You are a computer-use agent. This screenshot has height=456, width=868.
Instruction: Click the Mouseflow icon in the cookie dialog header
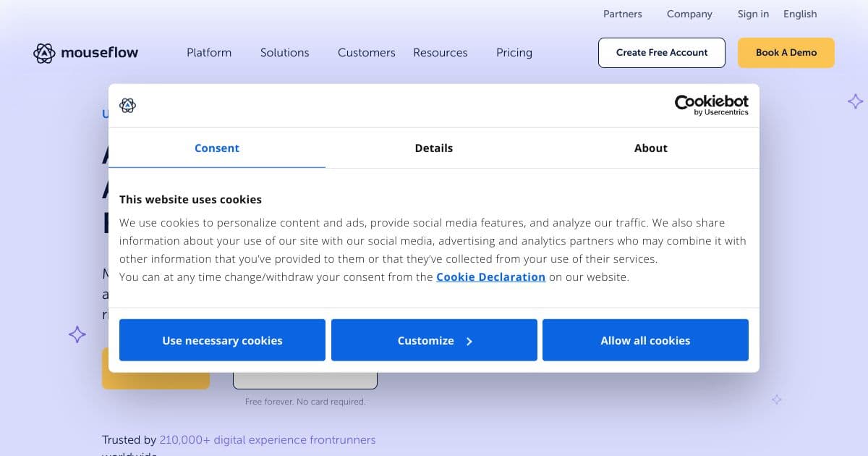click(x=127, y=106)
